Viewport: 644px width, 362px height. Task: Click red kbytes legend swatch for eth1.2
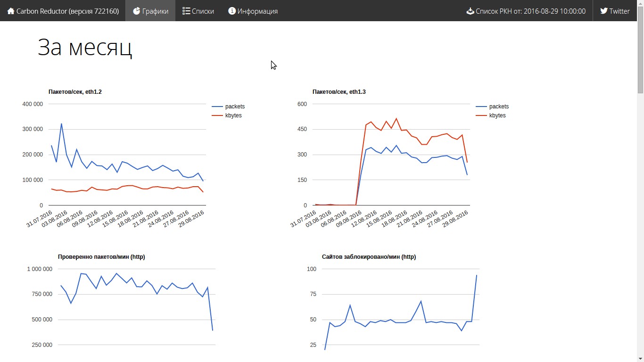217,115
